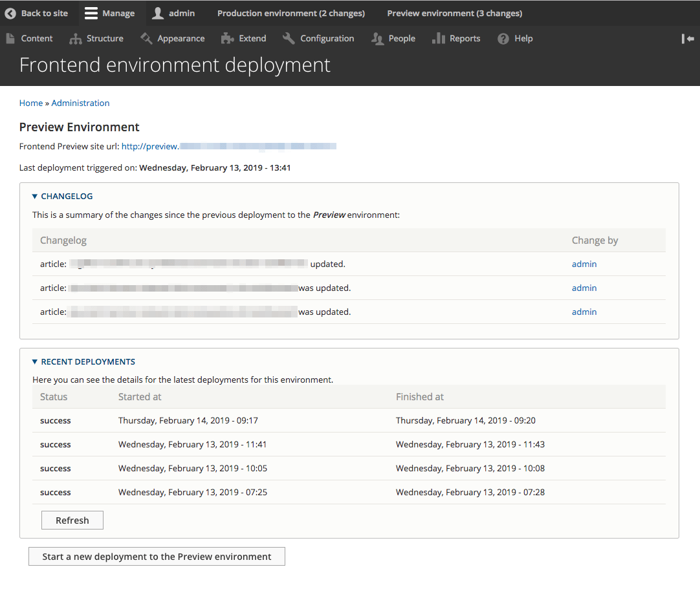Click the Reports bar chart icon
Viewport: 700px width, 589px height.
click(439, 39)
